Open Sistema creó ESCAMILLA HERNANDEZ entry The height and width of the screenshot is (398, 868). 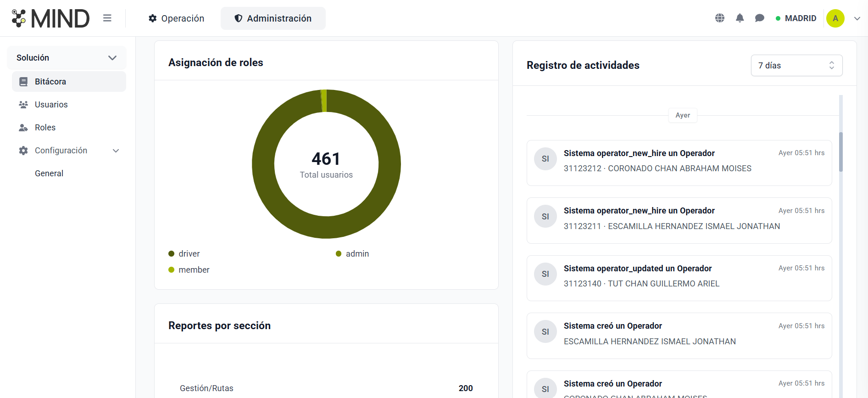click(x=679, y=336)
